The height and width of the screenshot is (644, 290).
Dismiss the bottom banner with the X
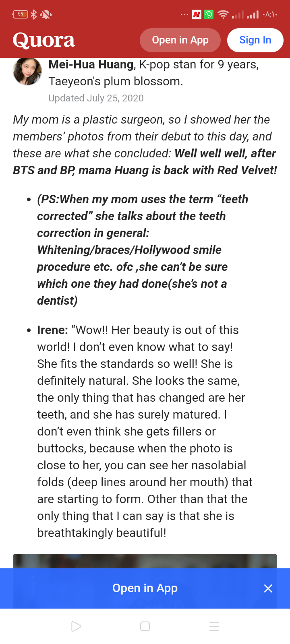tap(268, 588)
